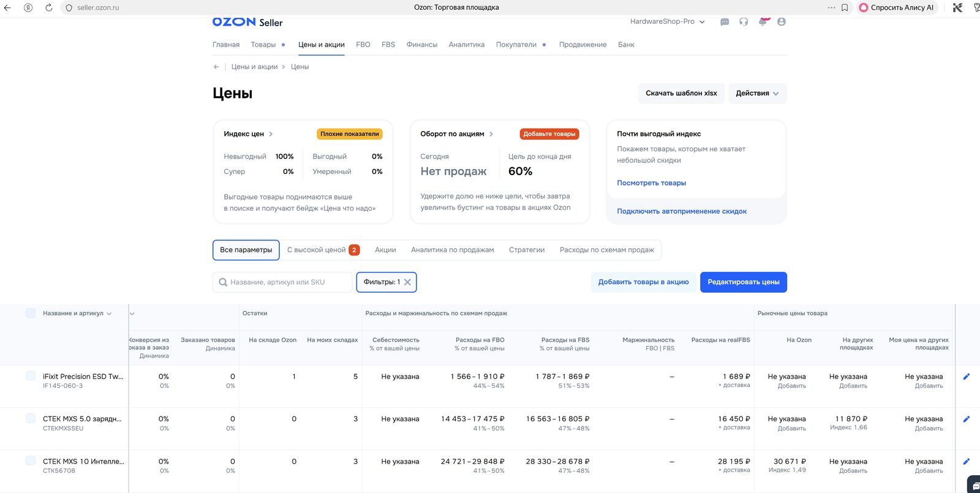
Task: Edit price for СТЕК MXS 10 row
Action: [967, 461]
